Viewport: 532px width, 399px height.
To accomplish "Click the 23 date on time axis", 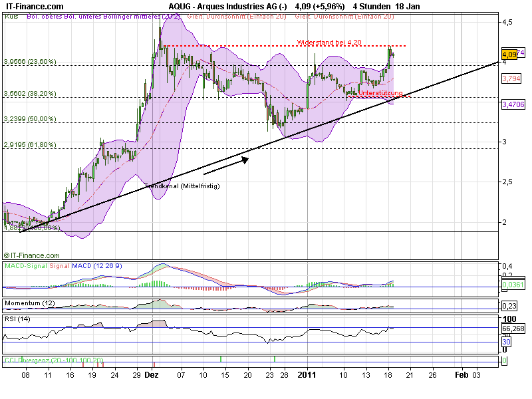I will [270, 375].
